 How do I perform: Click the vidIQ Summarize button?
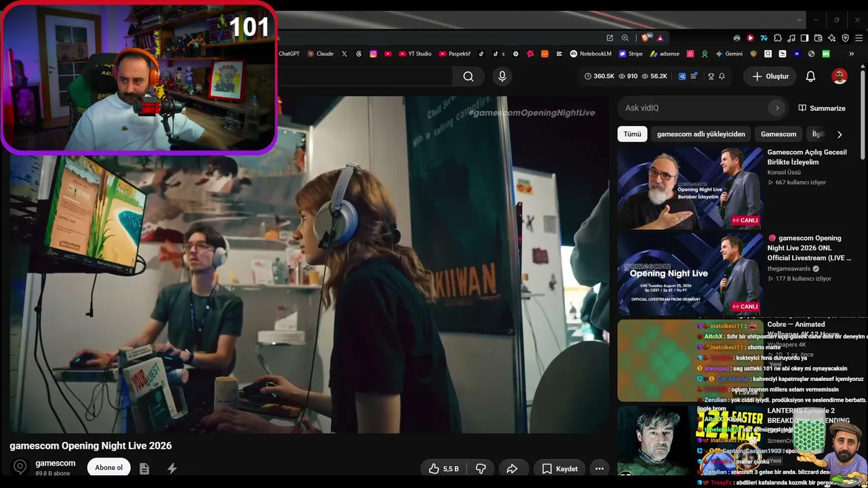[x=822, y=108]
